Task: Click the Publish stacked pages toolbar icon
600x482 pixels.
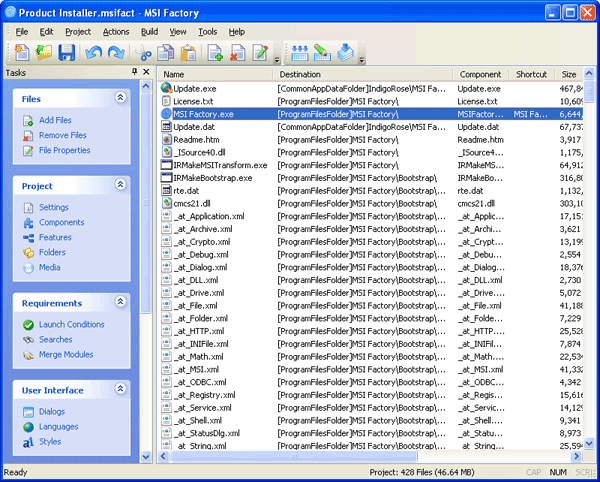Action: pyautogui.click(x=346, y=53)
